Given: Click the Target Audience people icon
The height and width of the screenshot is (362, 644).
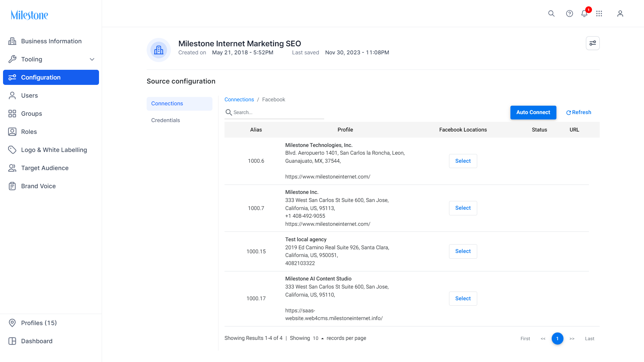Looking at the screenshot, I should 12,168.
